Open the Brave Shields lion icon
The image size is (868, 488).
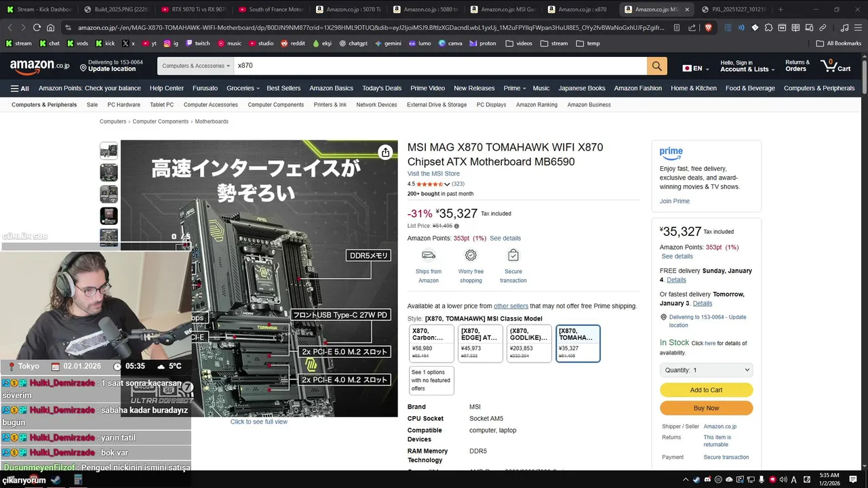point(709,28)
